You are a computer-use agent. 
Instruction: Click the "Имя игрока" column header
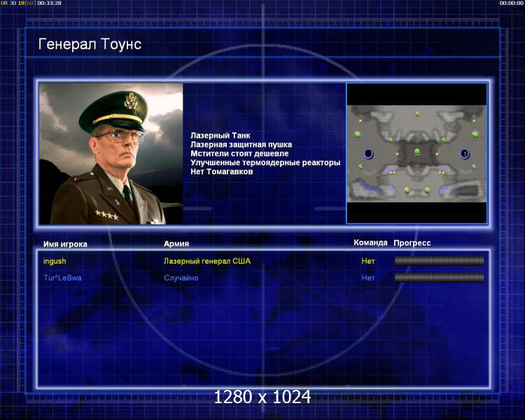65,244
